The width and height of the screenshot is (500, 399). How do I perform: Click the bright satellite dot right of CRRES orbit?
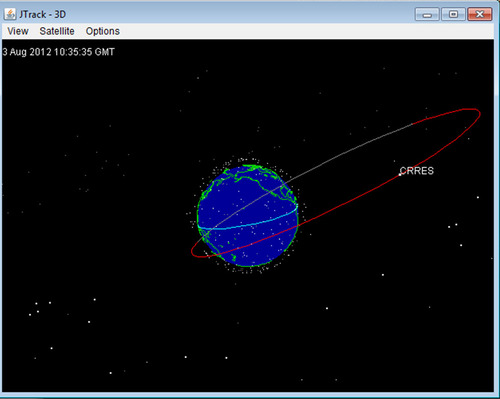click(x=478, y=197)
